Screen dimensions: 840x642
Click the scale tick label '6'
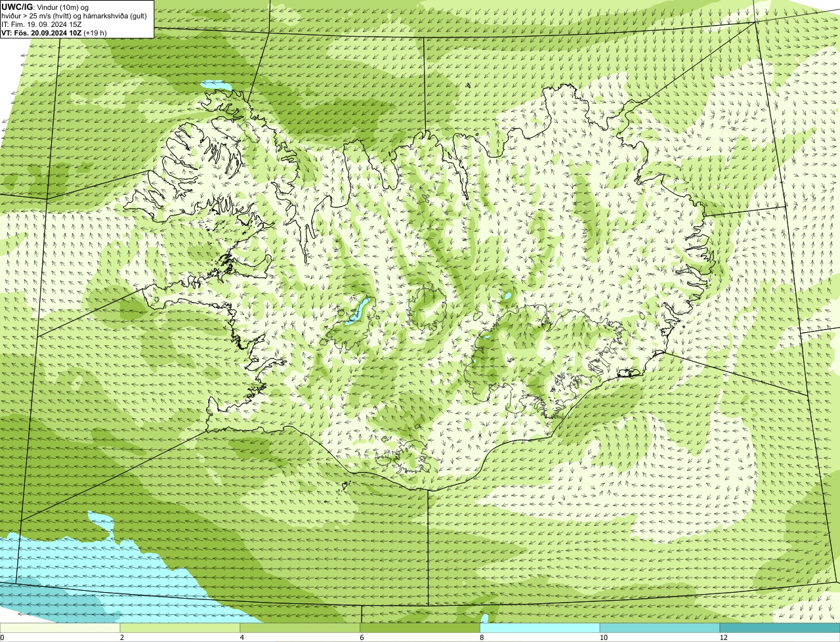362,637
